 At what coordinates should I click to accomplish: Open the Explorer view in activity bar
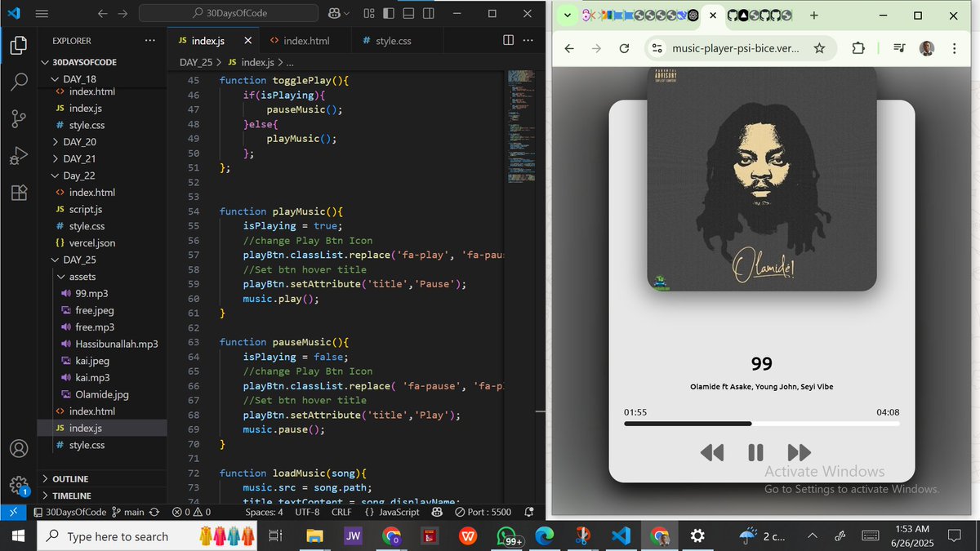(19, 47)
